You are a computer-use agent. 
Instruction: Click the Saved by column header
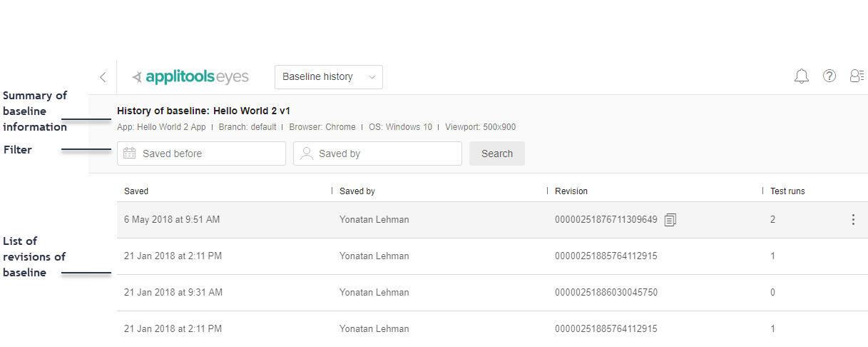point(357,191)
